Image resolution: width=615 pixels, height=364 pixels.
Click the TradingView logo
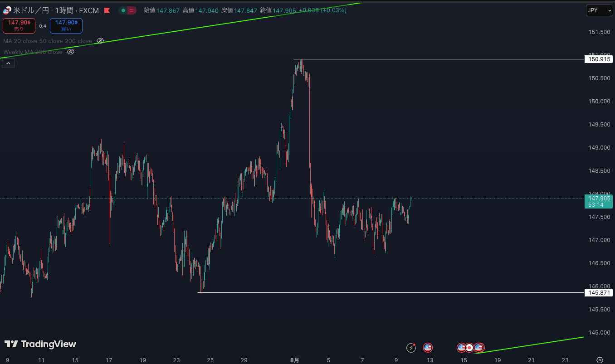point(40,344)
